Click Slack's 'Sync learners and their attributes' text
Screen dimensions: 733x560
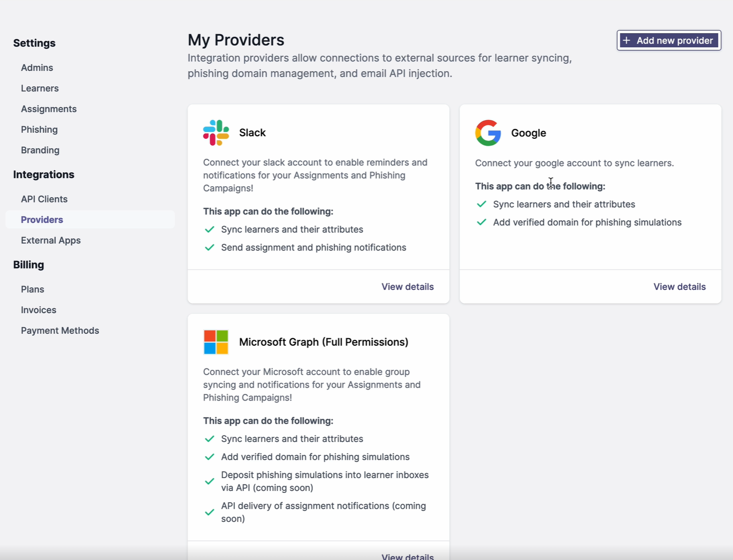[292, 230]
